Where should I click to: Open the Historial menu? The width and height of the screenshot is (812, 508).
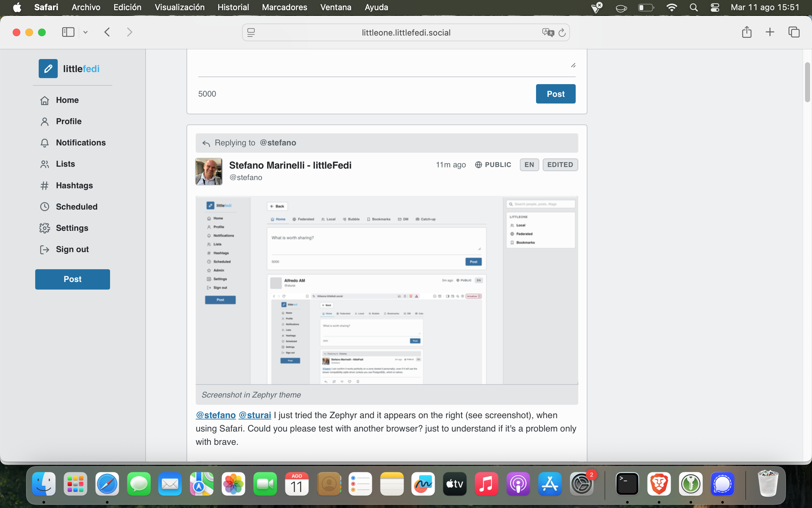(x=233, y=7)
